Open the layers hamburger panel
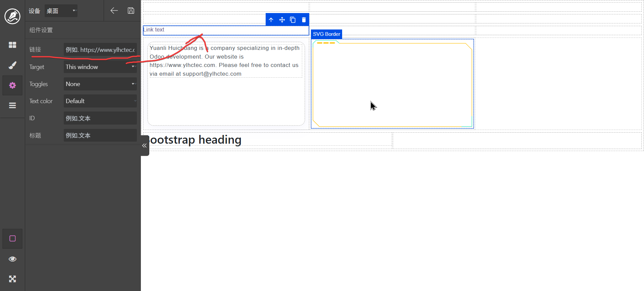This screenshot has width=644, height=291. 12,105
